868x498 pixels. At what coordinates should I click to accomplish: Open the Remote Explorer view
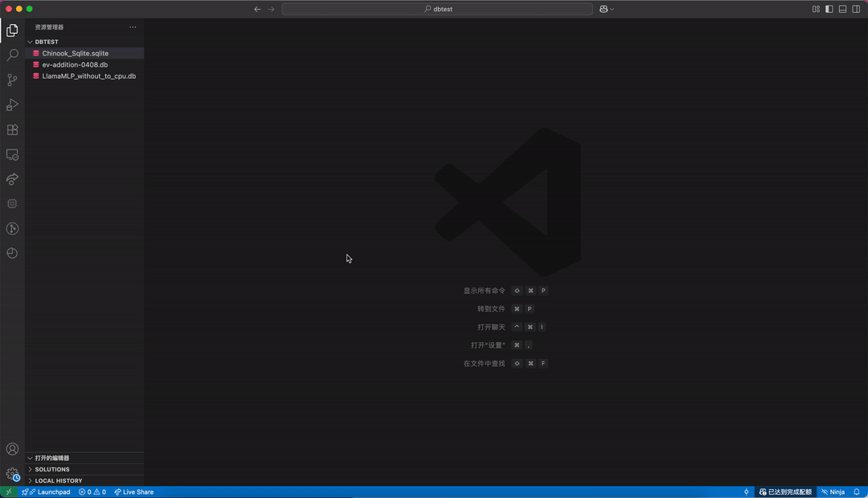coord(12,155)
